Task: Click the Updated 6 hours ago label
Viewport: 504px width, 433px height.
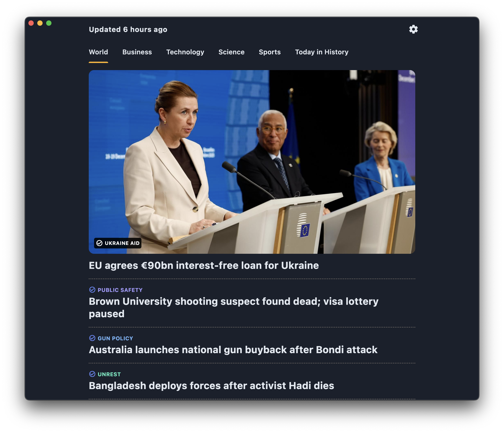Action: click(128, 29)
